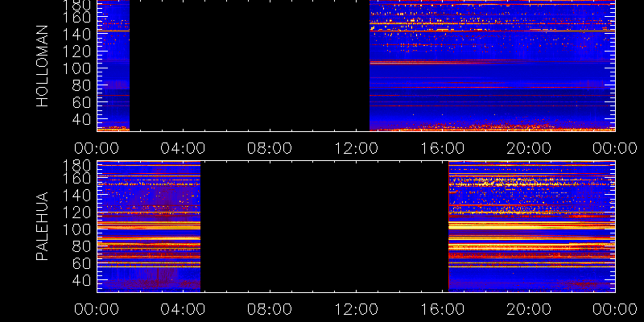Viewport: 644px width, 322px height.
Task: Click the PALEHUA station axis label
Action: coord(43,226)
